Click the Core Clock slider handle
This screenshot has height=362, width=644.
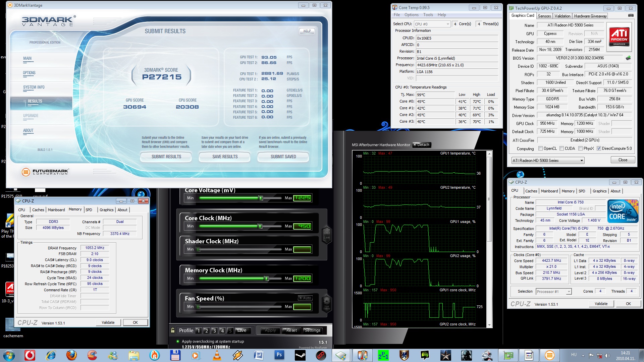[260, 226]
